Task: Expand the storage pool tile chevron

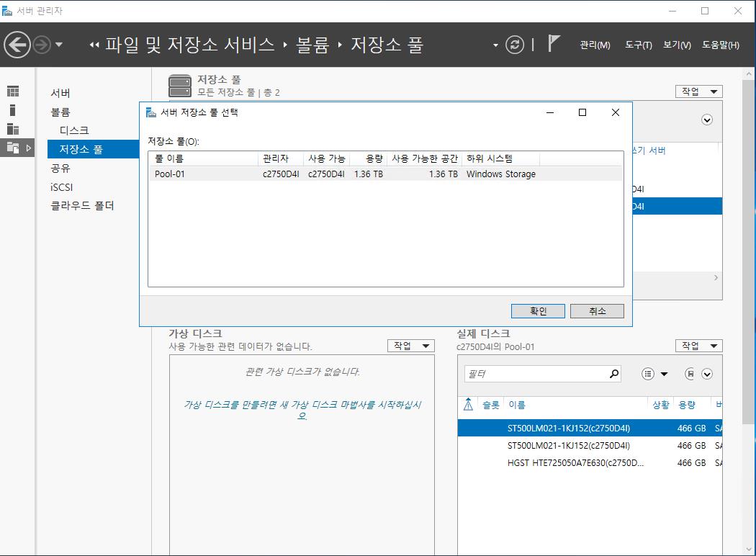Action: point(707,120)
